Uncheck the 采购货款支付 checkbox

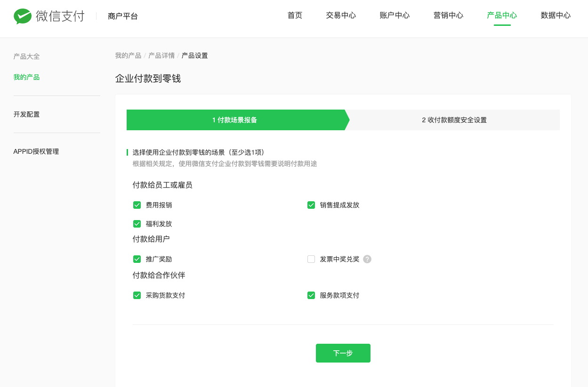(x=137, y=295)
